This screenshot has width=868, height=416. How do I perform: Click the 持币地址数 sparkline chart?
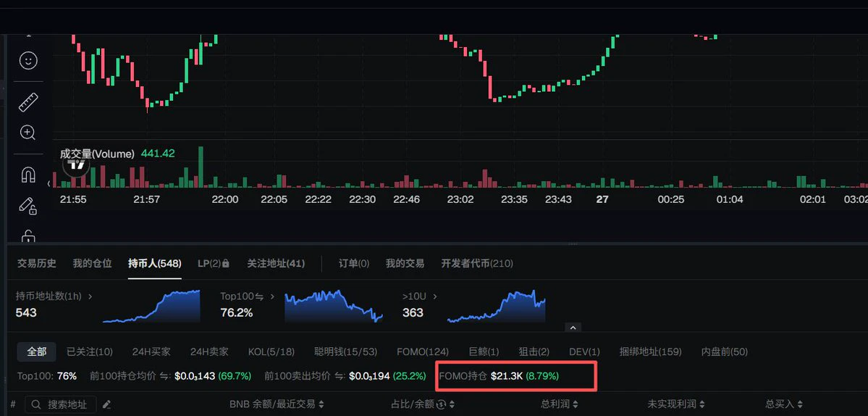click(x=151, y=306)
